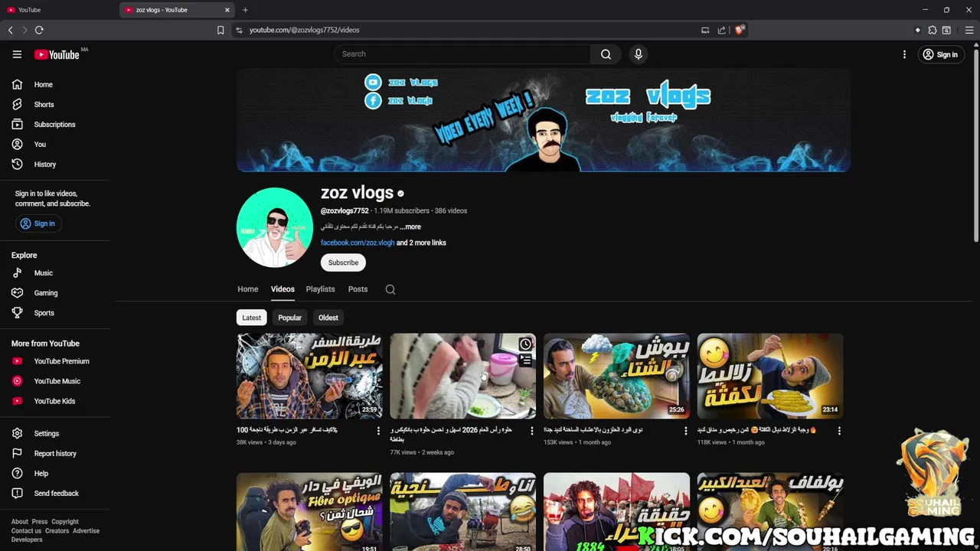
Task: Select the Latest filter chip
Action: coord(252,318)
